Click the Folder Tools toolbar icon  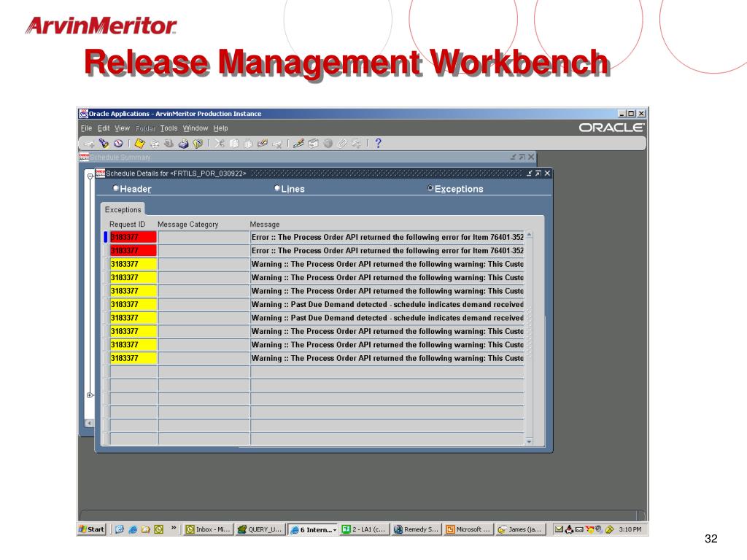point(356,144)
